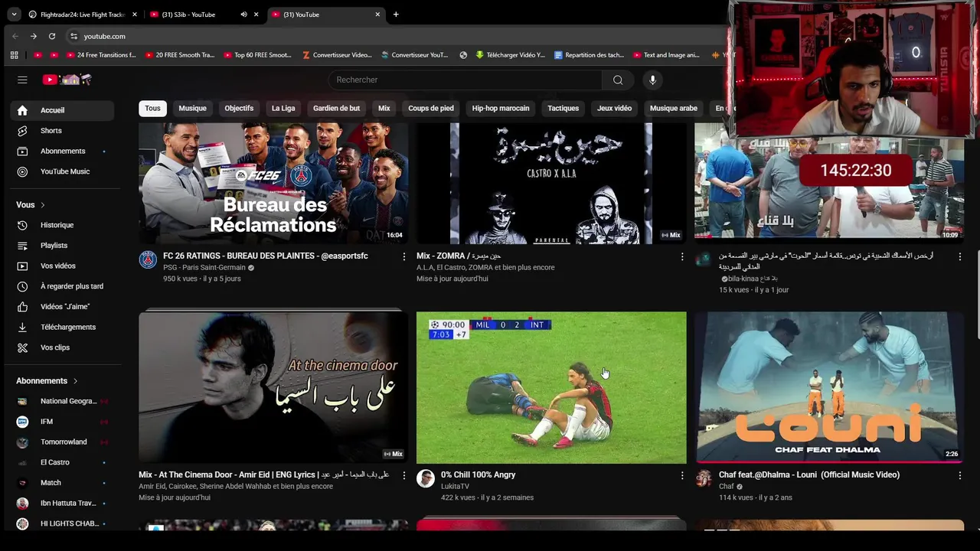Start voice search with microphone icon
The image size is (980, 551).
(x=652, y=80)
